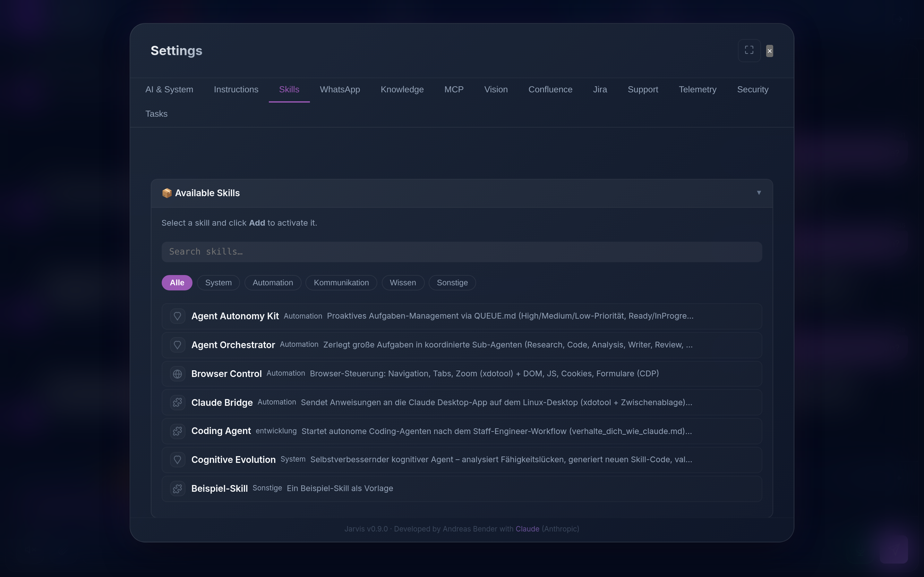Filter skills by Wissen category
Screen dimensions: 924x577
(x=403, y=283)
